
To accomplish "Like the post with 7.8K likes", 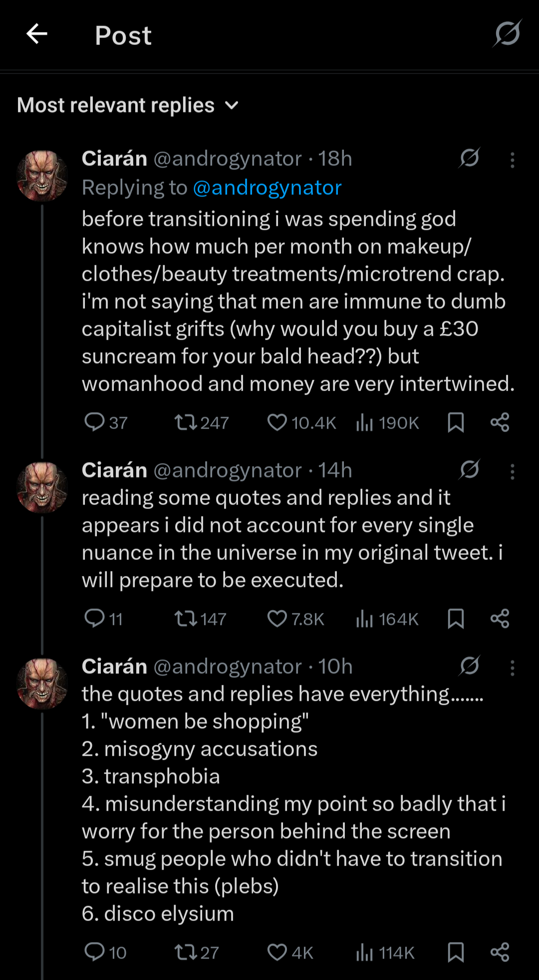I will click(x=277, y=619).
